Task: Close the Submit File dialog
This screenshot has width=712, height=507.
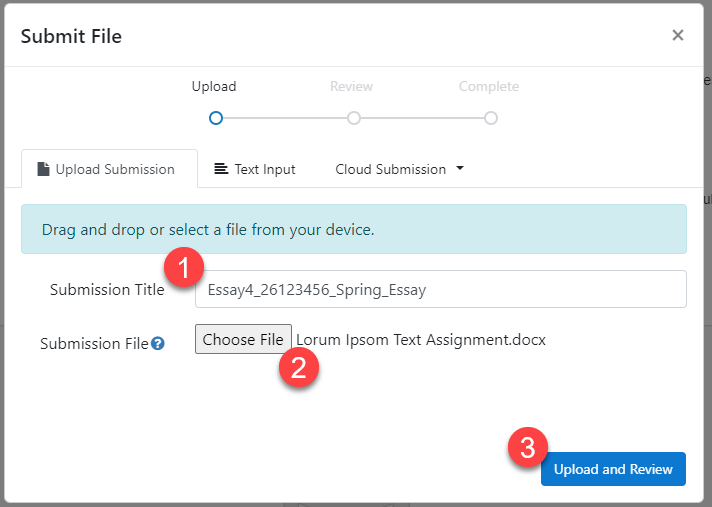Action: (677, 36)
